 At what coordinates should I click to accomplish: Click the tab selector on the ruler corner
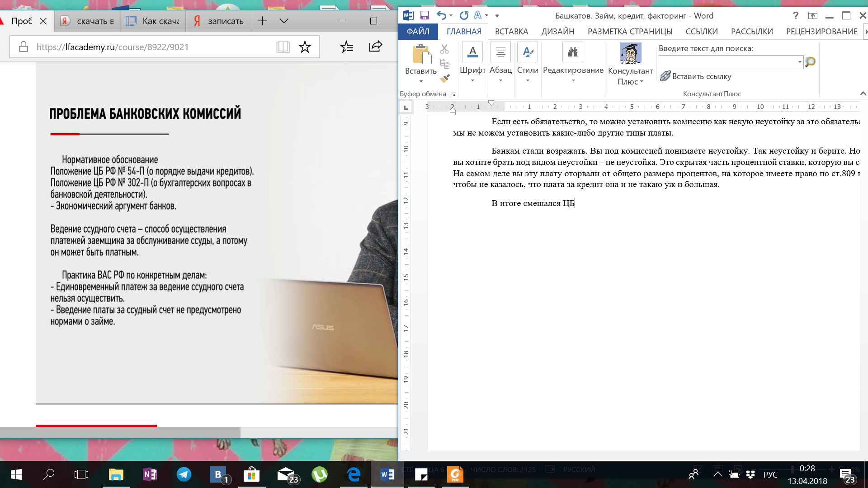click(x=406, y=107)
